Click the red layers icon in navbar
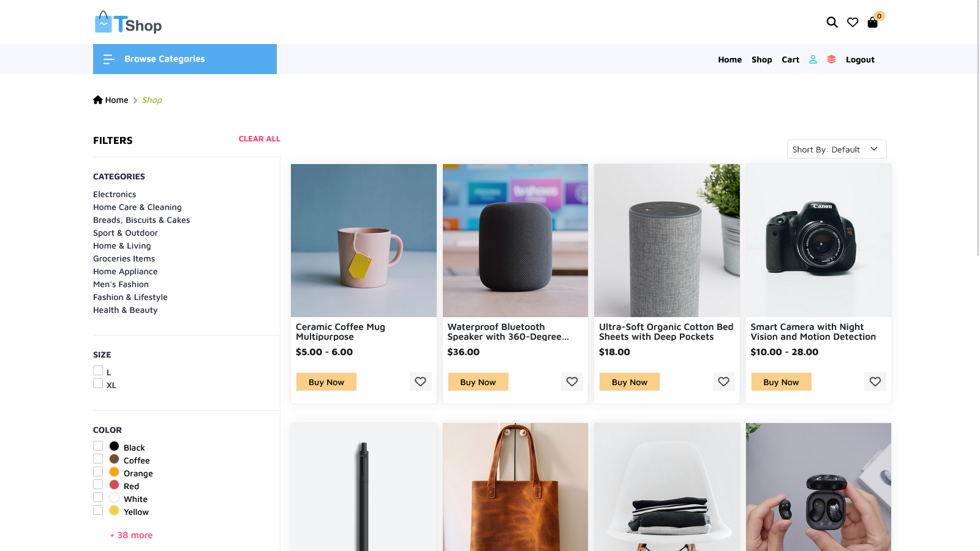The width and height of the screenshot is (980, 551). click(831, 59)
